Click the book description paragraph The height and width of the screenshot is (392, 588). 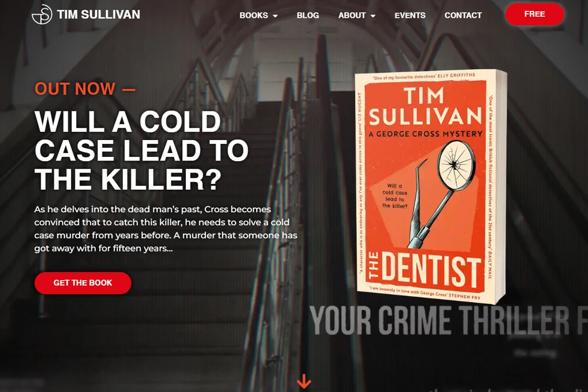tap(165, 229)
